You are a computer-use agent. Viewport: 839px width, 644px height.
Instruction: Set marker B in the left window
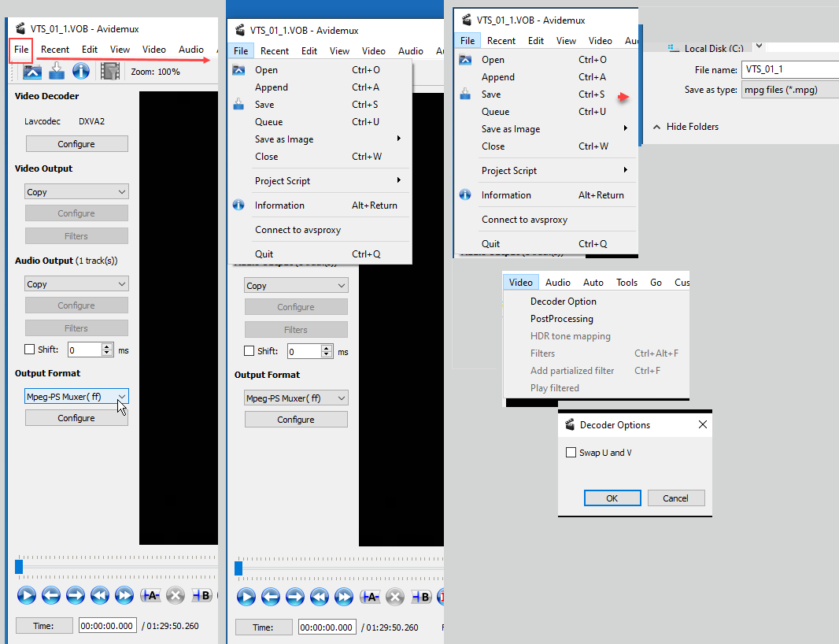click(201, 595)
